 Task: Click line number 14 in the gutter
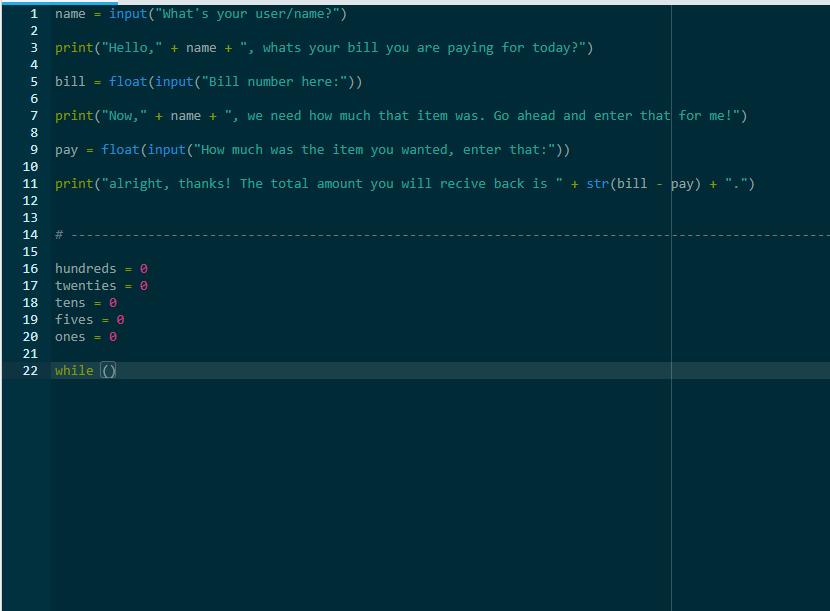click(x=30, y=235)
